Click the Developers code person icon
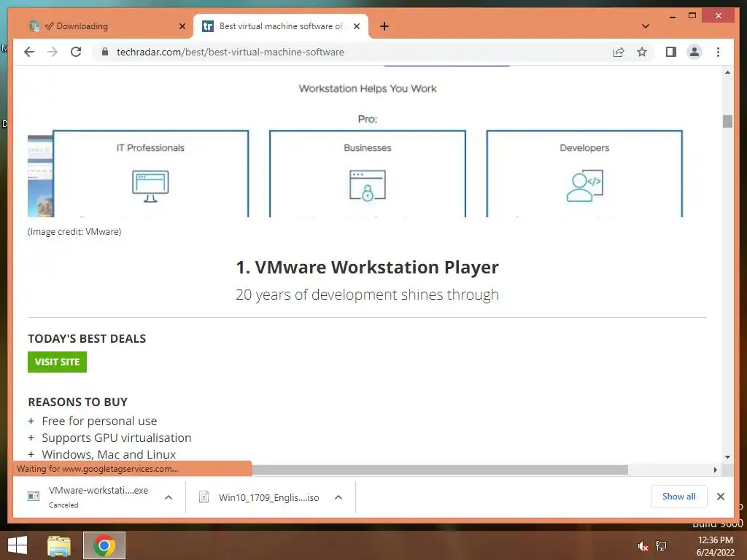Screen dimensions: 747x560 tap(584, 186)
